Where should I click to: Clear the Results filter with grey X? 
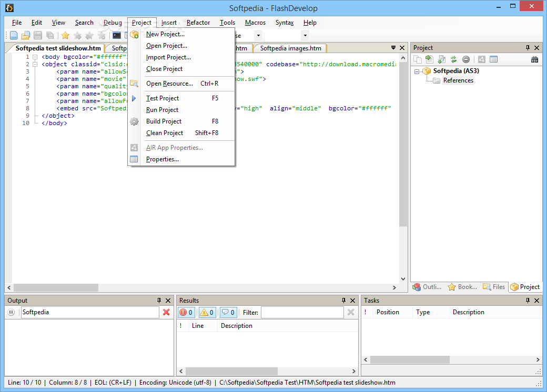click(x=351, y=312)
